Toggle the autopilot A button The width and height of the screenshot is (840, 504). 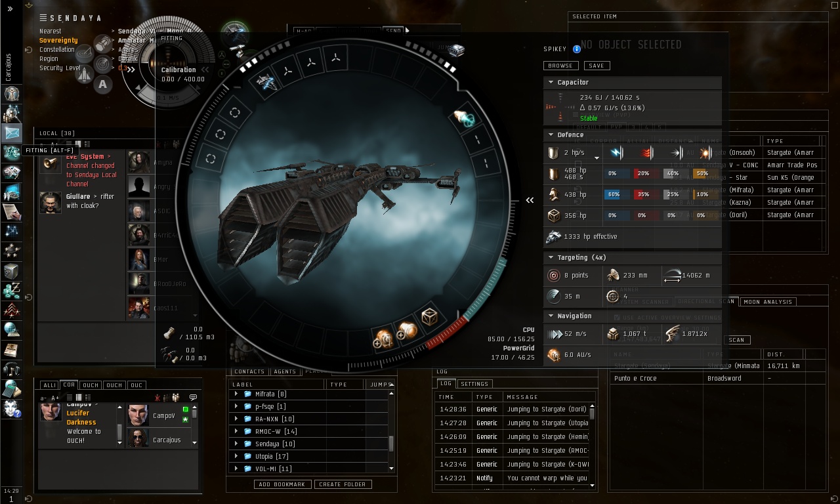103,84
